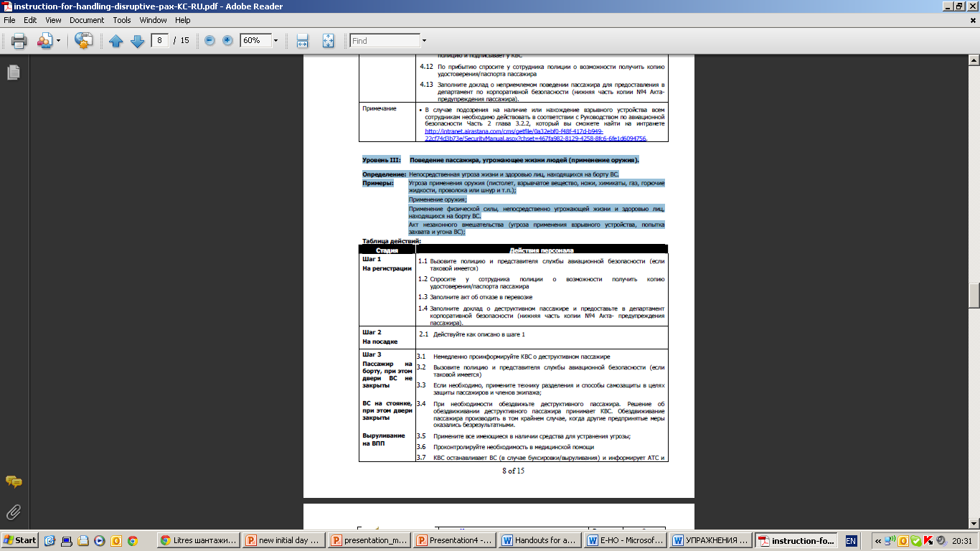Click the green checkmark shield tray icon
The width and height of the screenshot is (980, 551).
click(x=915, y=541)
